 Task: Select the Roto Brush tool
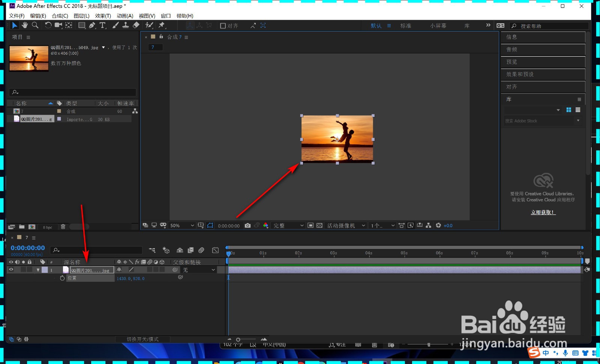coord(149,25)
